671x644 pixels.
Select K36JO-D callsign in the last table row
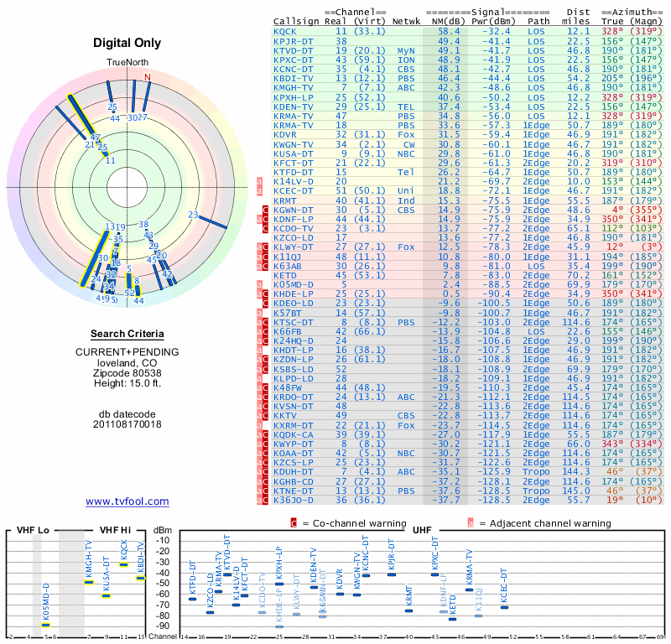click(293, 500)
